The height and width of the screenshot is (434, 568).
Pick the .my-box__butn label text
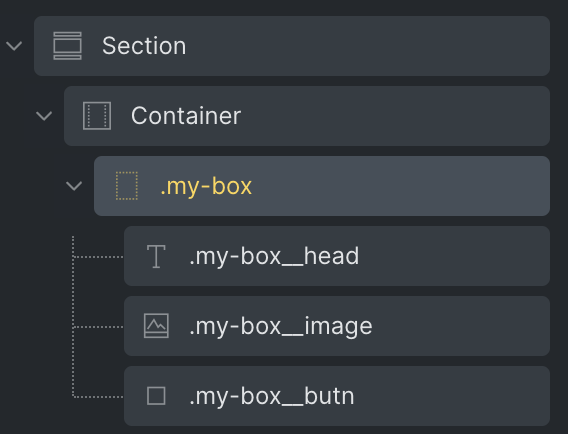(272, 396)
